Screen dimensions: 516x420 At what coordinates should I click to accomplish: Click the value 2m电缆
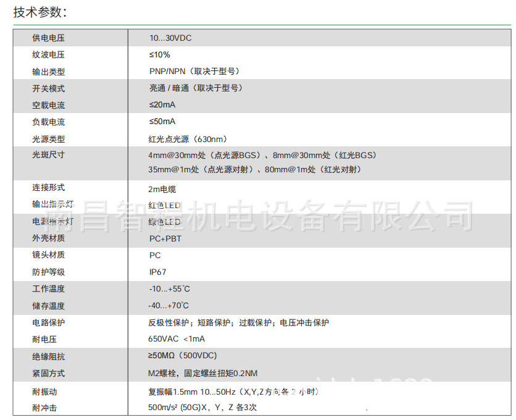pyautogui.click(x=162, y=190)
